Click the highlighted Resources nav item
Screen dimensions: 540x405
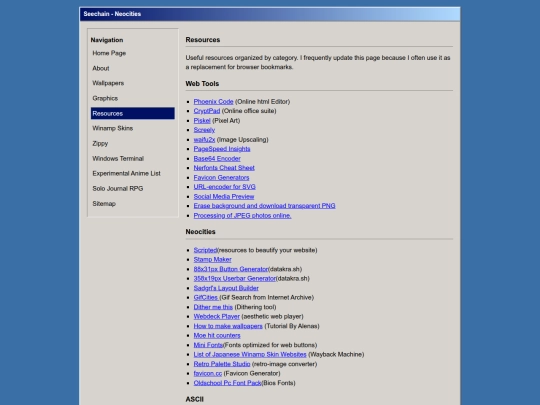[133, 113]
